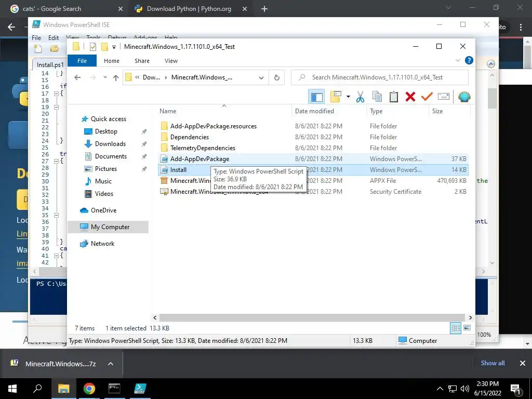Open the address bar history dropdown
The height and width of the screenshot is (399, 532).
tap(261, 78)
